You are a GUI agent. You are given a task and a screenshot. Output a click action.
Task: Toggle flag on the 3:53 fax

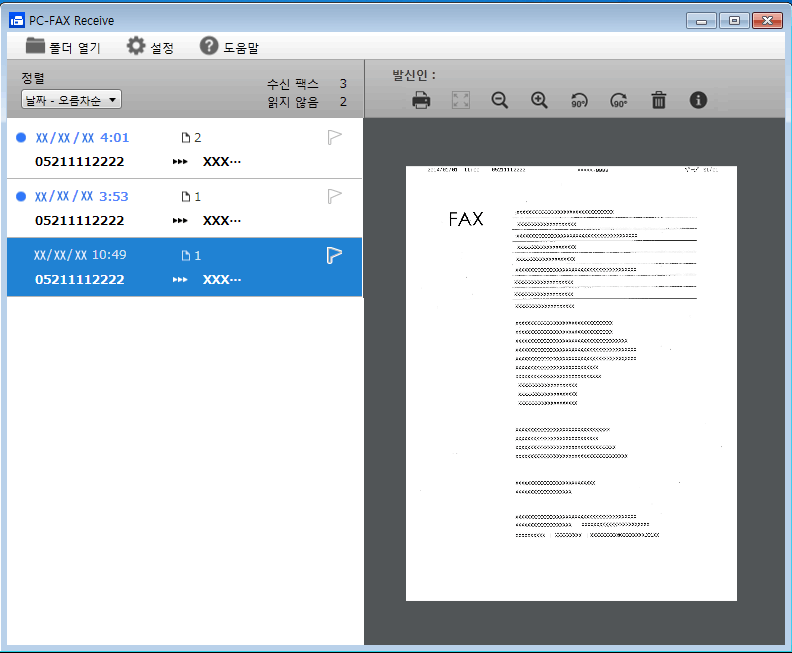click(334, 196)
